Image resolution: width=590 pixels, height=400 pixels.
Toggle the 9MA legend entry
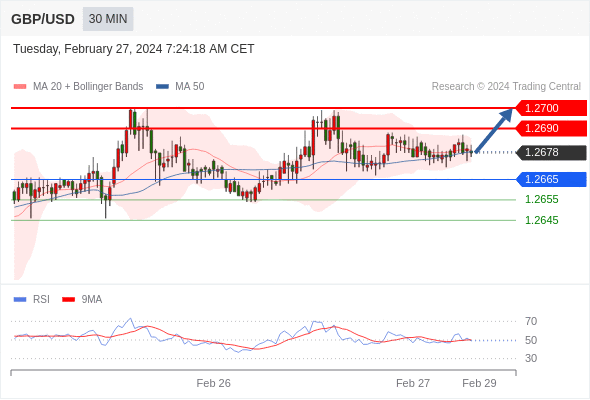coord(82,300)
